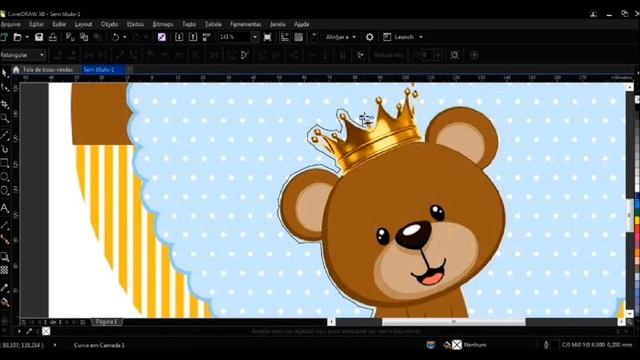This screenshot has width=640, height=360.
Task: Select the Drop Shadow tool
Action: (5, 257)
